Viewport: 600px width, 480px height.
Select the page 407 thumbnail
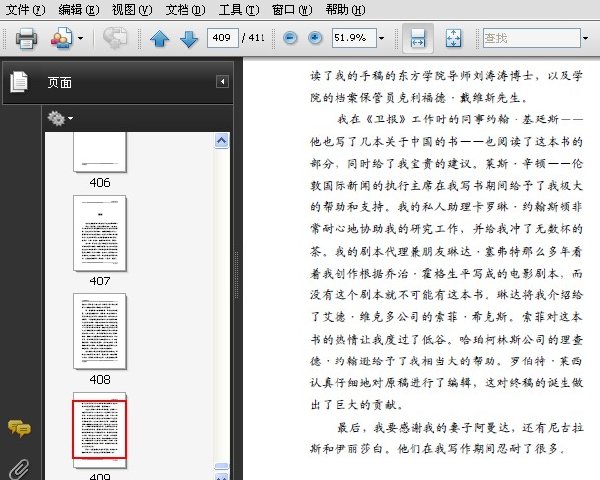click(x=100, y=233)
